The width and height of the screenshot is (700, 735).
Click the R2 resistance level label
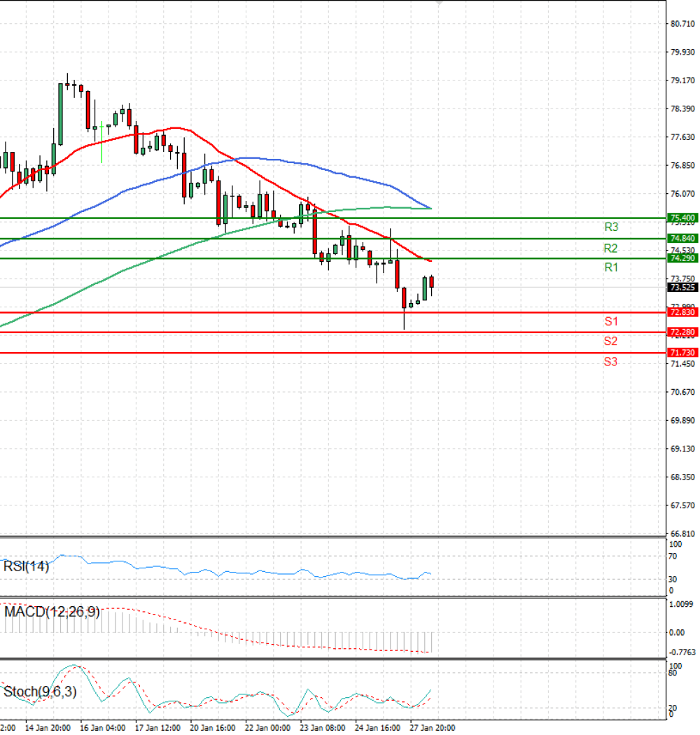[x=610, y=248]
